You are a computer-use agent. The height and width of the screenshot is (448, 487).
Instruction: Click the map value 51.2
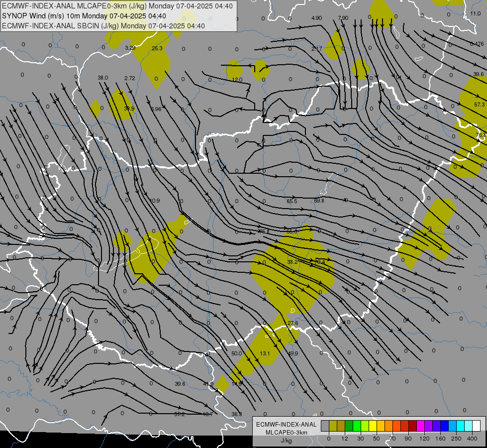(180, 414)
